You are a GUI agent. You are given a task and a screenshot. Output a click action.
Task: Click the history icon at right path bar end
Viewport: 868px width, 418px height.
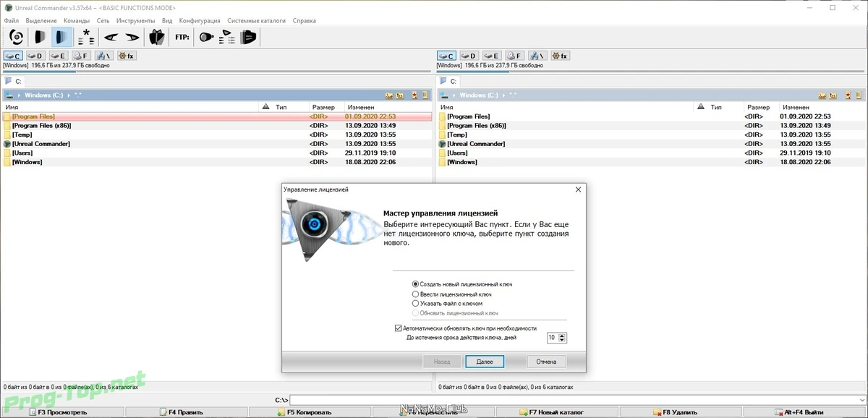point(859,95)
